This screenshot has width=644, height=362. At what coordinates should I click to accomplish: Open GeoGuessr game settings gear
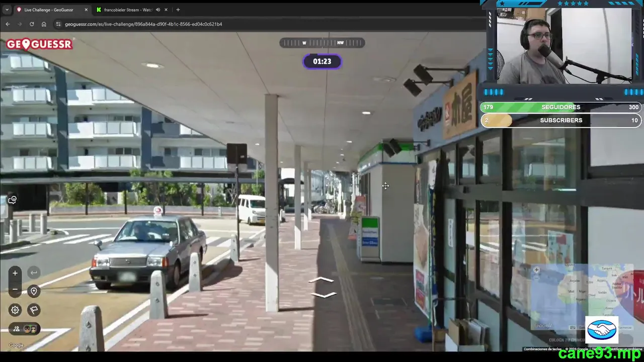coord(15,310)
